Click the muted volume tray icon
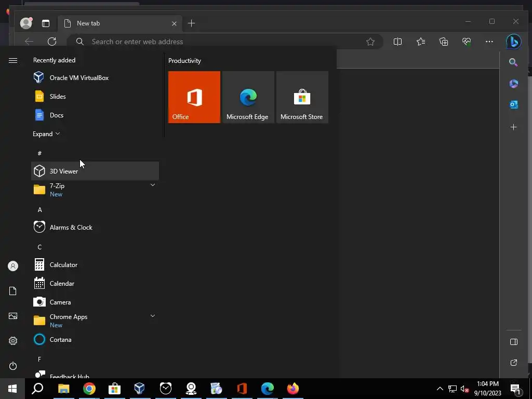The height and width of the screenshot is (399, 532). (465, 389)
